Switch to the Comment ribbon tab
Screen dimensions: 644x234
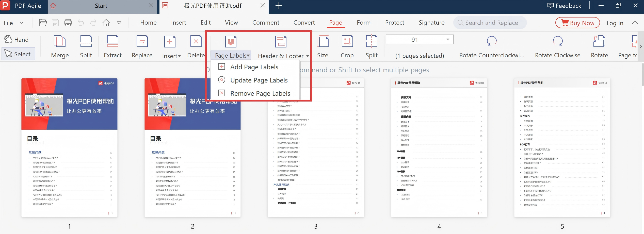coord(266,23)
